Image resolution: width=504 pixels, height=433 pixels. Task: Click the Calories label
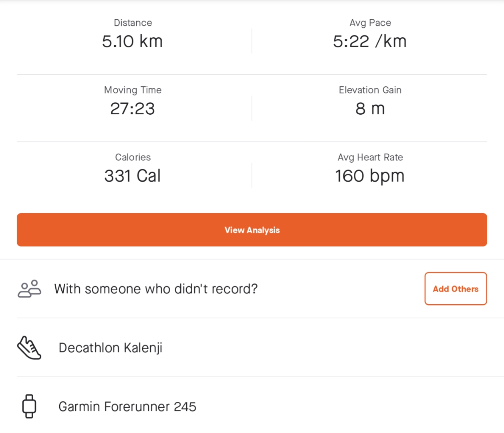(133, 157)
